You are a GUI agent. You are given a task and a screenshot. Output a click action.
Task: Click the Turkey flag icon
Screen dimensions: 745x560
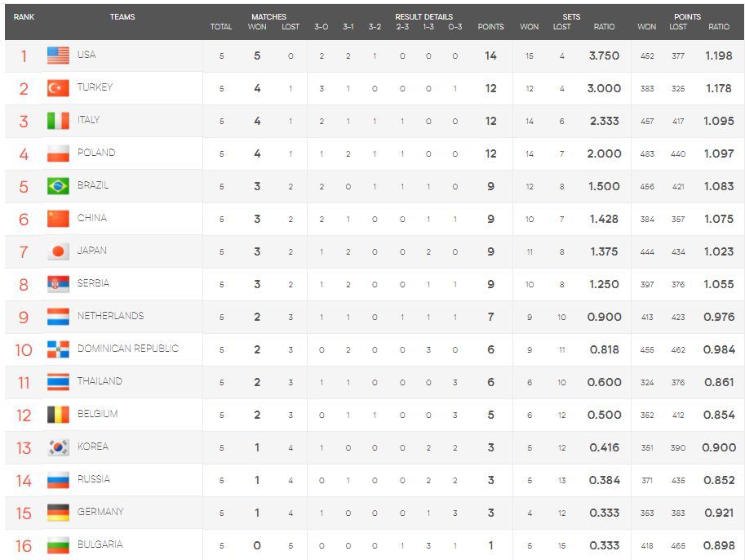coord(58,88)
